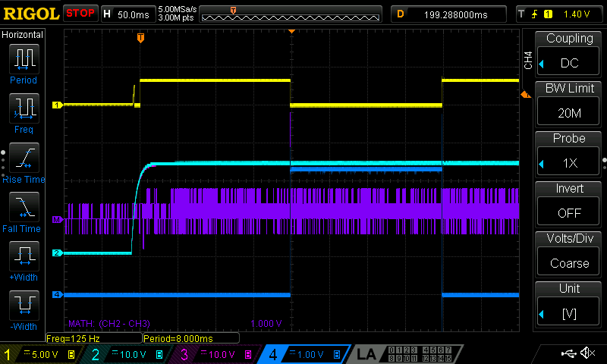Click the Horizontal measurement menu title
607x364 pixels.
[x=22, y=35]
